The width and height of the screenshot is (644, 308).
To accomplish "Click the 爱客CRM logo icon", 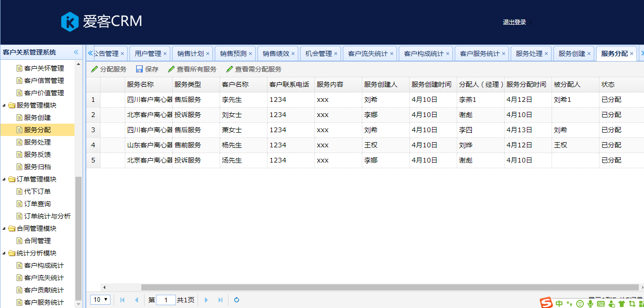I will [70, 22].
